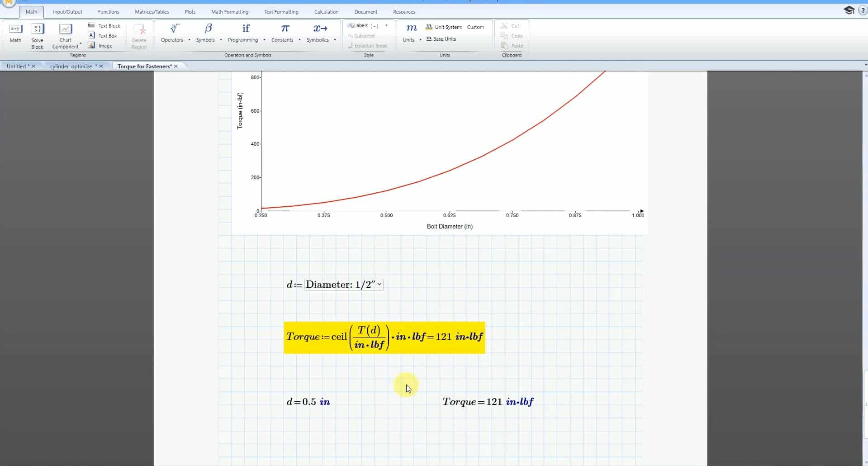Image resolution: width=868 pixels, height=466 pixels.
Task: Open the Unit System Custom dropdown
Action: [x=475, y=27]
